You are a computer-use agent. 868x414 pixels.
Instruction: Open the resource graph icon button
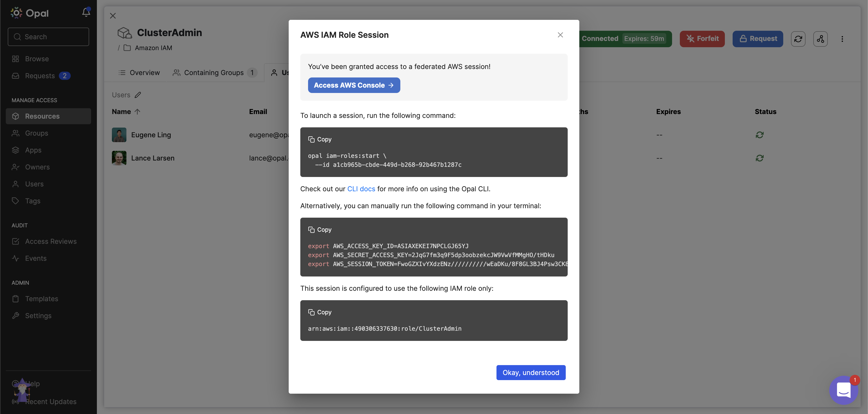820,39
